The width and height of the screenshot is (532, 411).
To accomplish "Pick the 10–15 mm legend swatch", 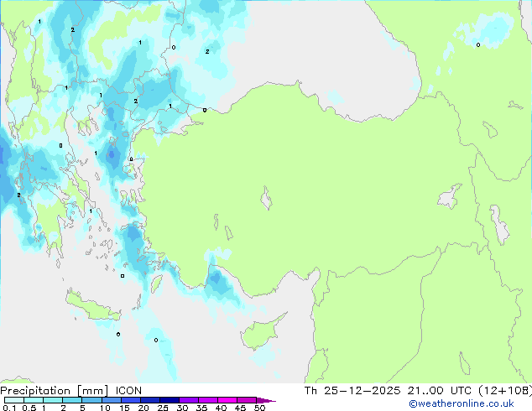I will (x=112, y=400).
